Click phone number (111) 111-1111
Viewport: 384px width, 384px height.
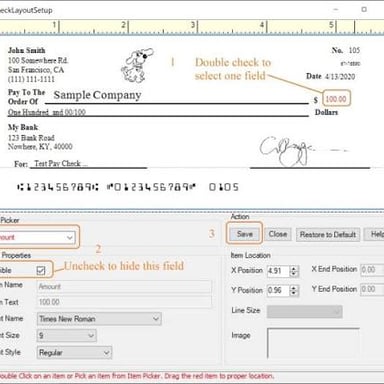point(31,79)
